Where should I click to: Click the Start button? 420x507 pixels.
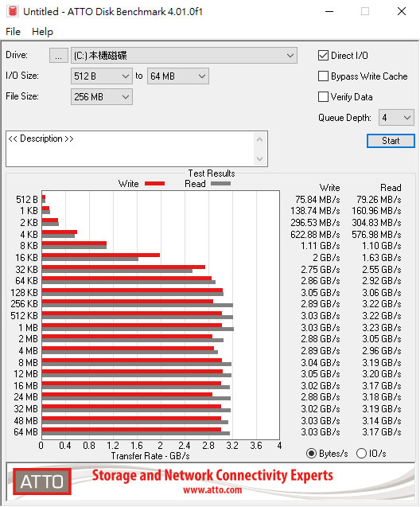click(391, 141)
